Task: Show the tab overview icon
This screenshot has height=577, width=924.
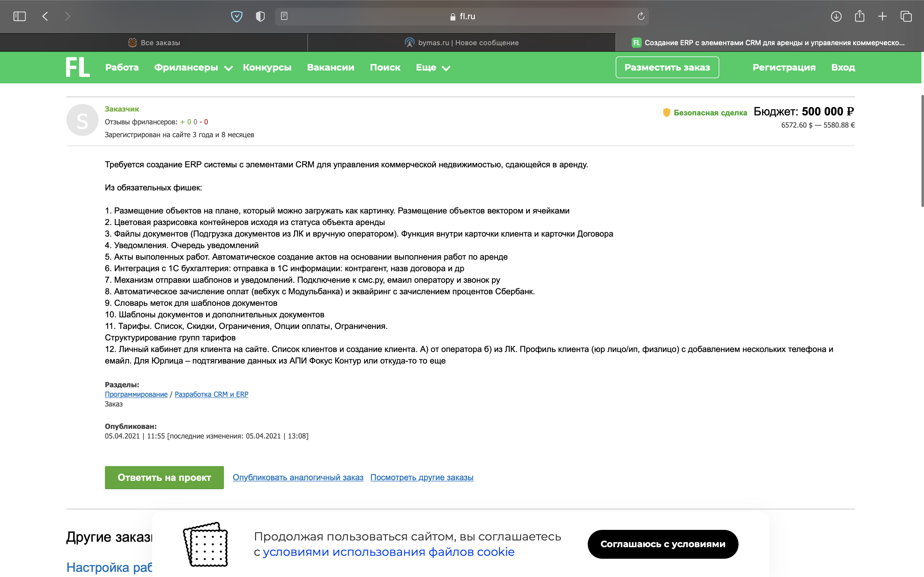Action: (906, 16)
